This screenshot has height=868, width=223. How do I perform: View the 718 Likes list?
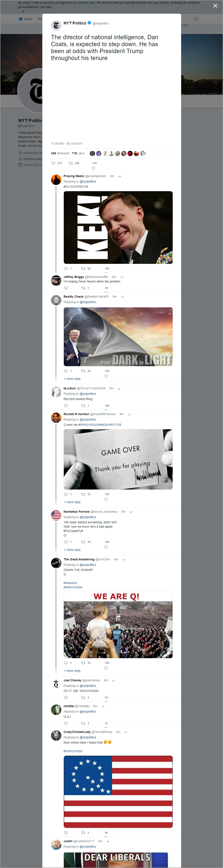click(78, 153)
